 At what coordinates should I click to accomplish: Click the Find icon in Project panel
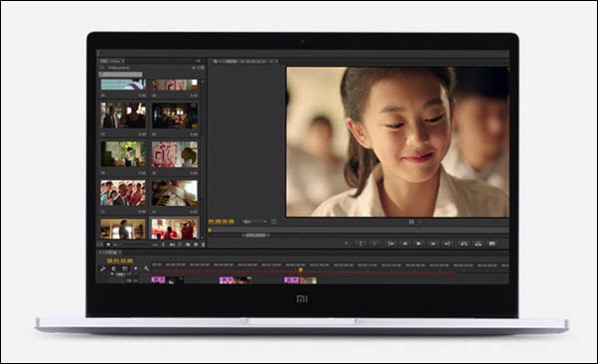tap(179, 244)
